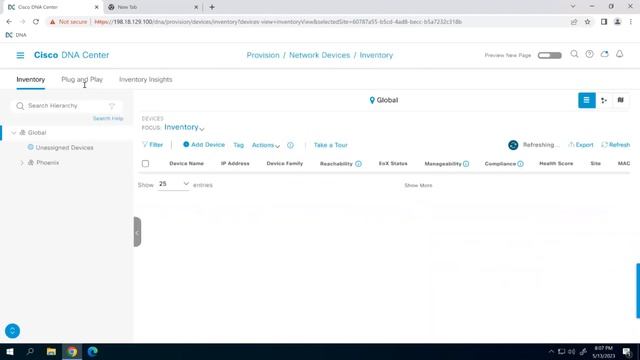The image size is (640, 360).
Task: Click the blue floating circle button
Action: coord(12,331)
